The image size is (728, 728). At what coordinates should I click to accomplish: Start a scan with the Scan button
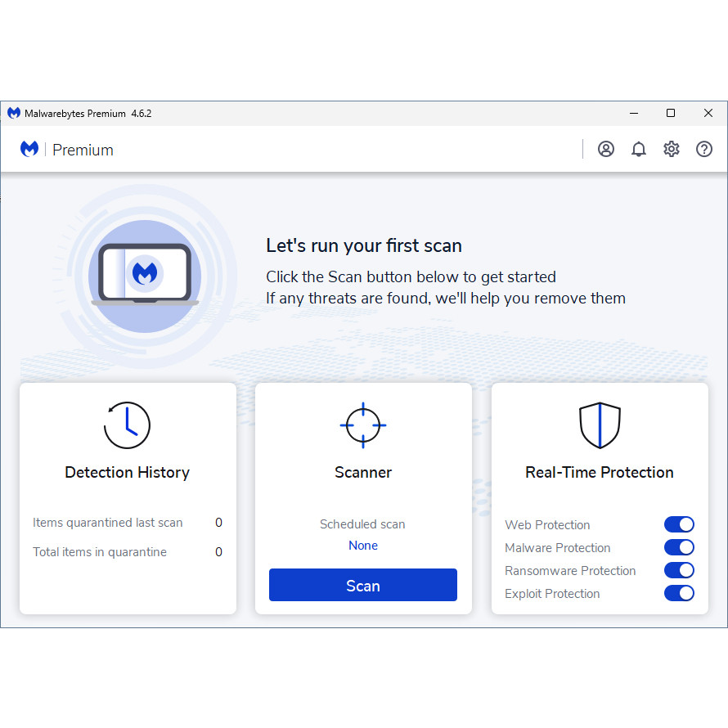[363, 585]
